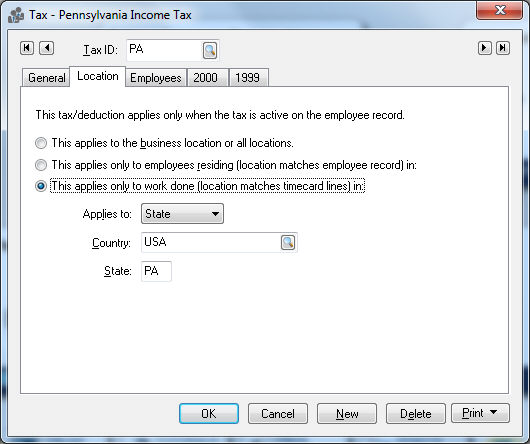The height and width of the screenshot is (444, 530).
Task: Confirm changes with the OK button
Action: 209,414
